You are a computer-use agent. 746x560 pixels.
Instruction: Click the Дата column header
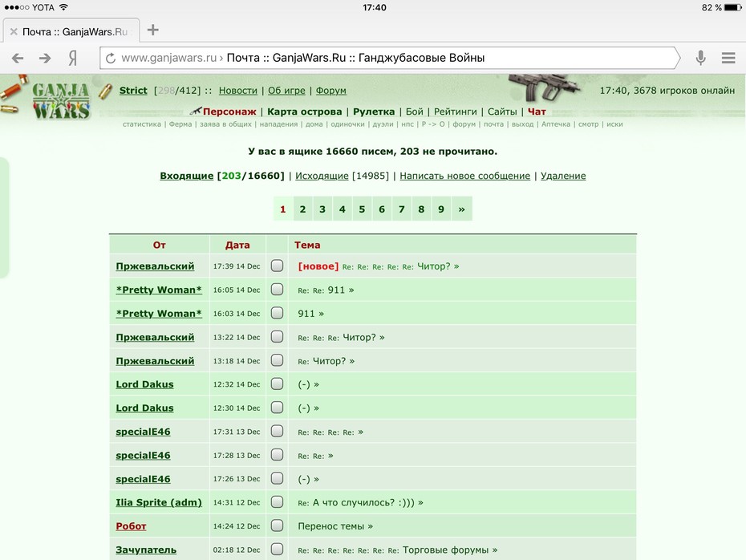[237, 245]
